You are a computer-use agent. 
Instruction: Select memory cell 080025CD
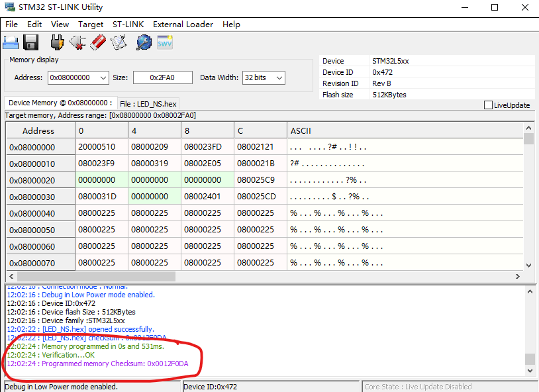click(260, 197)
